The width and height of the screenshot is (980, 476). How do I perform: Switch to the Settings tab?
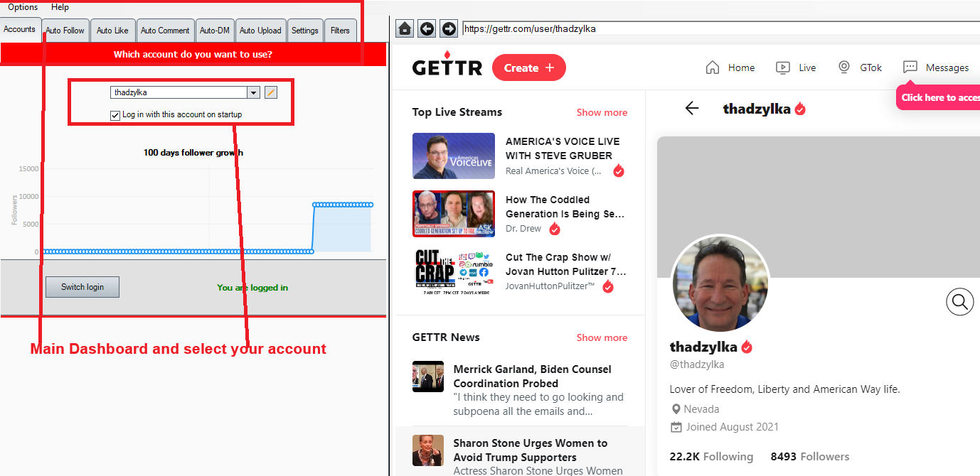(305, 31)
